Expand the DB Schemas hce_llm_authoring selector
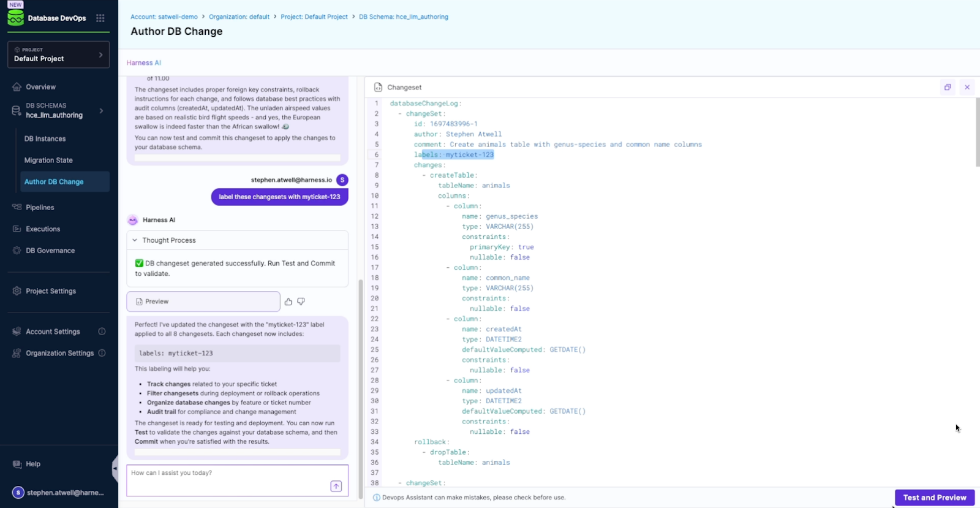Screen dimensions: 980x508 (x=59, y=110)
